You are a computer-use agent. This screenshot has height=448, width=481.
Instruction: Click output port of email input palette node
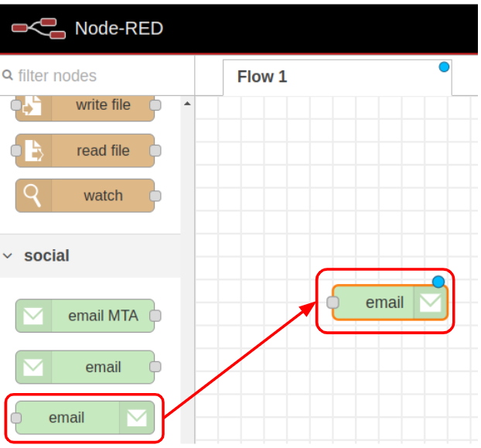(x=155, y=367)
